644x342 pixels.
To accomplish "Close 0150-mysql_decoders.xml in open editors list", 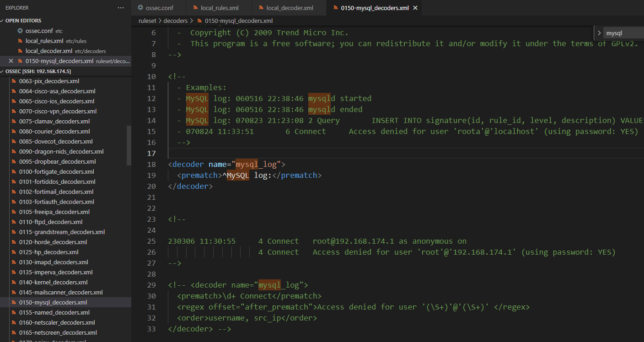I will 11,61.
